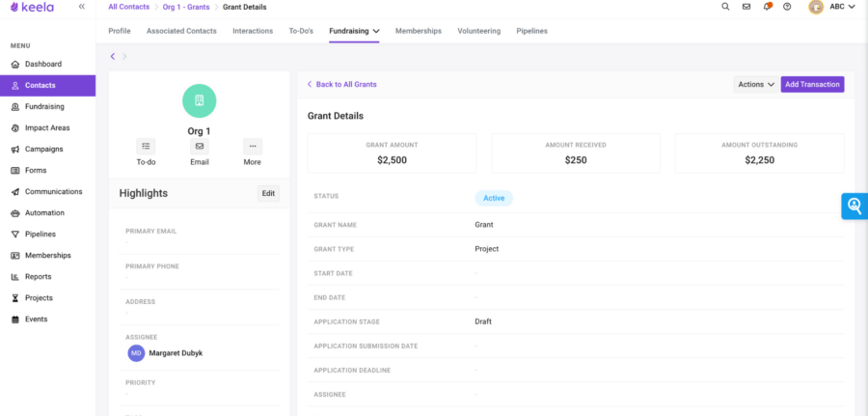This screenshot has width=868, height=416.
Task: Click the Keela logo
Action: [32, 7]
